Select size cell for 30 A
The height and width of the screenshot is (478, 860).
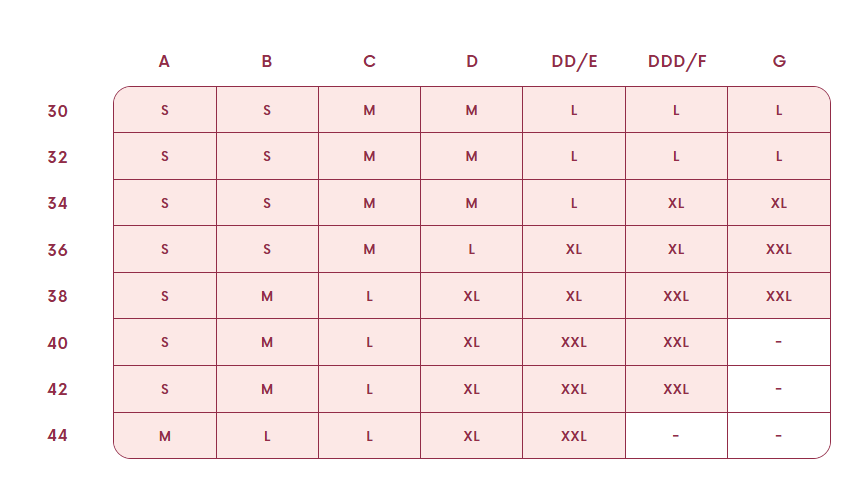coord(165,110)
